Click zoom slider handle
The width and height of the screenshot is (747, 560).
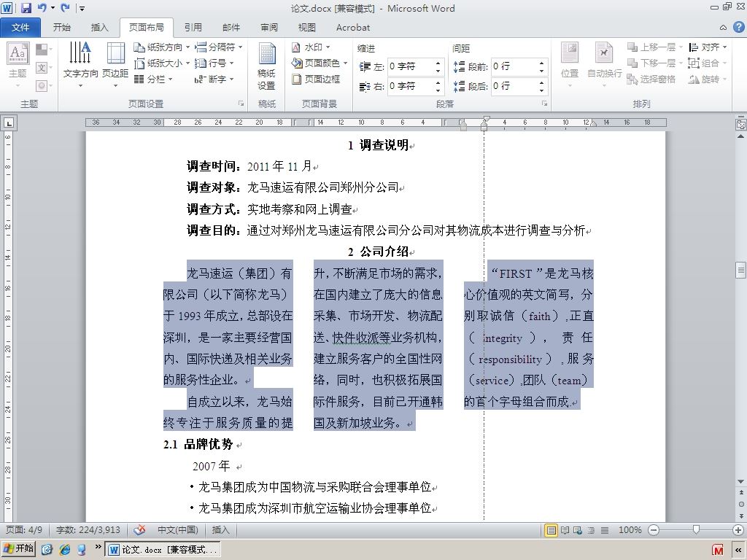click(696, 529)
